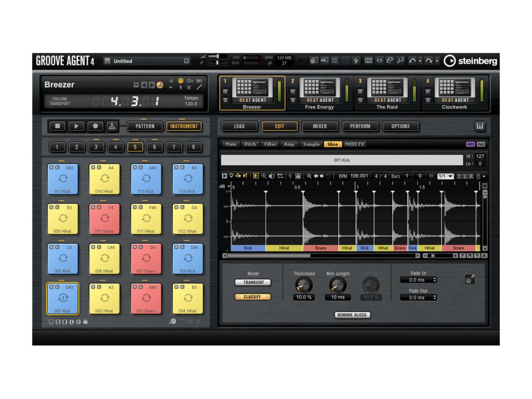532x399 pixels.
Task: Click the redo arrow icon in top toolbar
Action: 429,61
